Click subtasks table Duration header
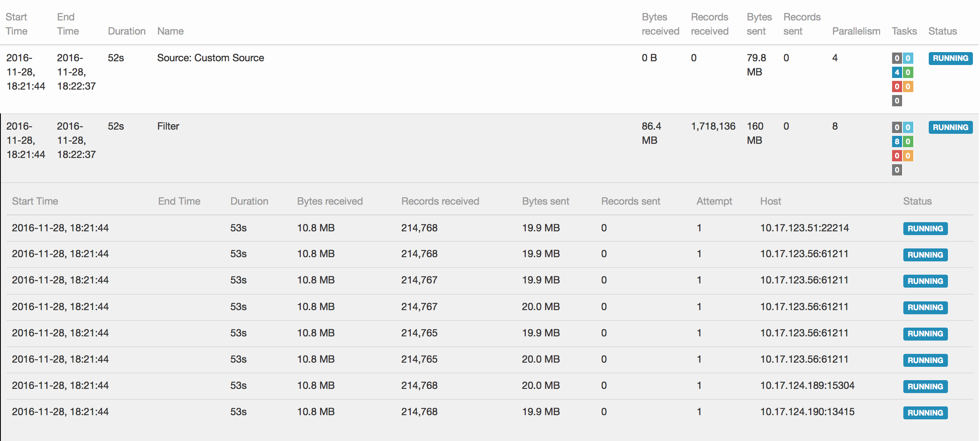Image resolution: width=980 pixels, height=441 pixels. pyautogui.click(x=249, y=201)
